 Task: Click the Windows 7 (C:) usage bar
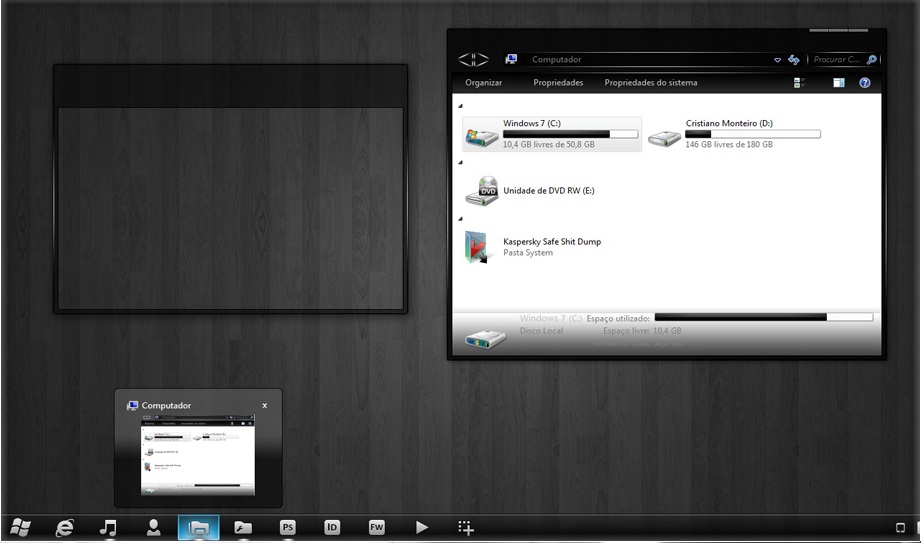pos(570,134)
